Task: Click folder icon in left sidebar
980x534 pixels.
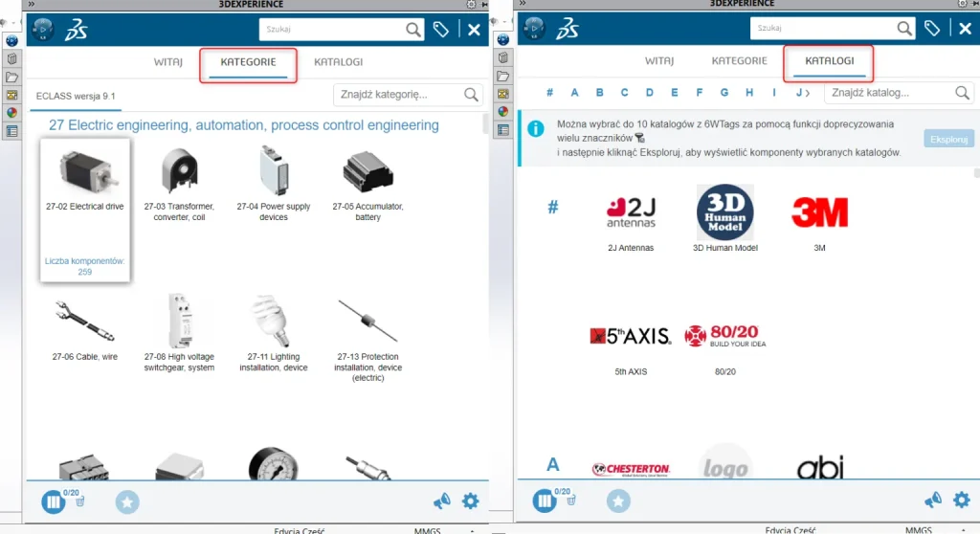Action: pos(11,77)
